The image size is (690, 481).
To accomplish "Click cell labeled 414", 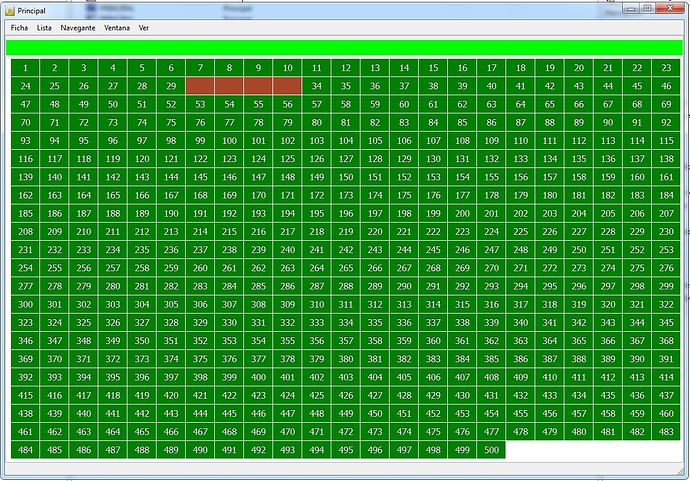I will 666,377.
